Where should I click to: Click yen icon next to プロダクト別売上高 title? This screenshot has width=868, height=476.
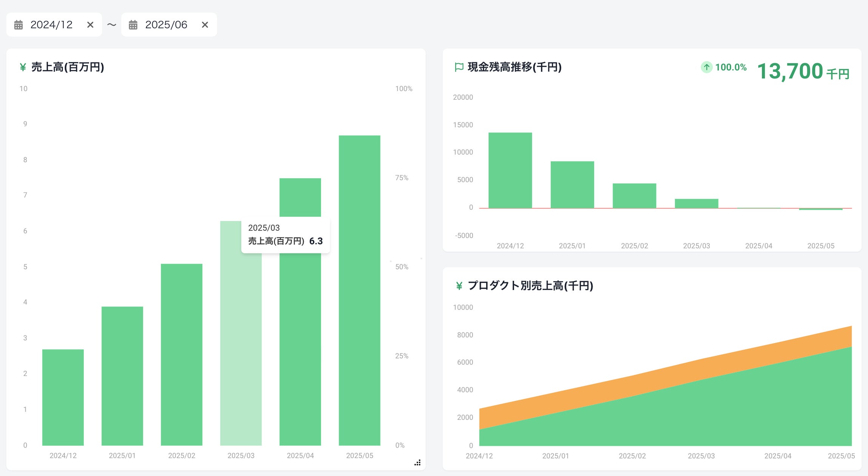click(459, 286)
